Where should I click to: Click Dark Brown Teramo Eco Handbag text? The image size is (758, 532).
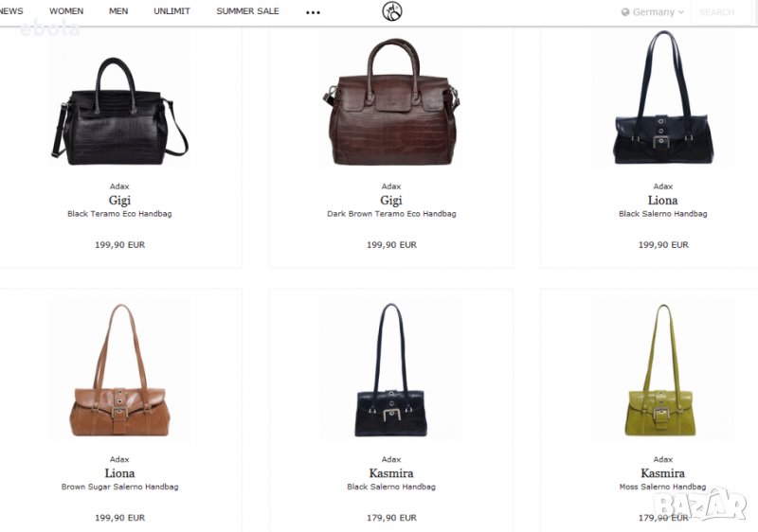(x=391, y=213)
